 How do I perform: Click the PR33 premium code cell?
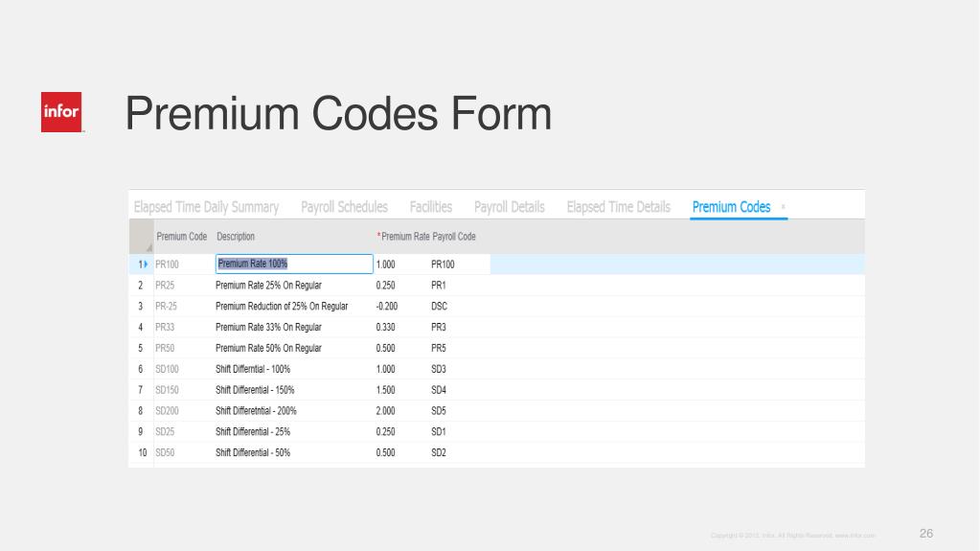click(165, 327)
